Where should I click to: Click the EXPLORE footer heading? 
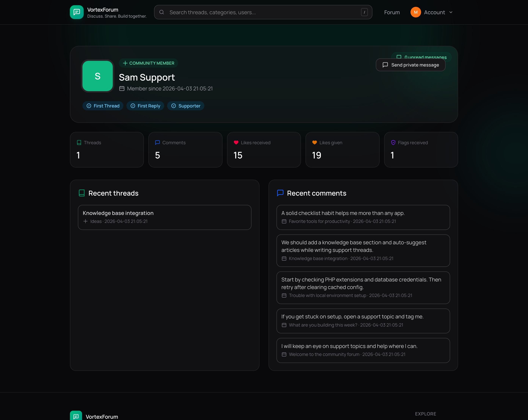(x=425, y=414)
